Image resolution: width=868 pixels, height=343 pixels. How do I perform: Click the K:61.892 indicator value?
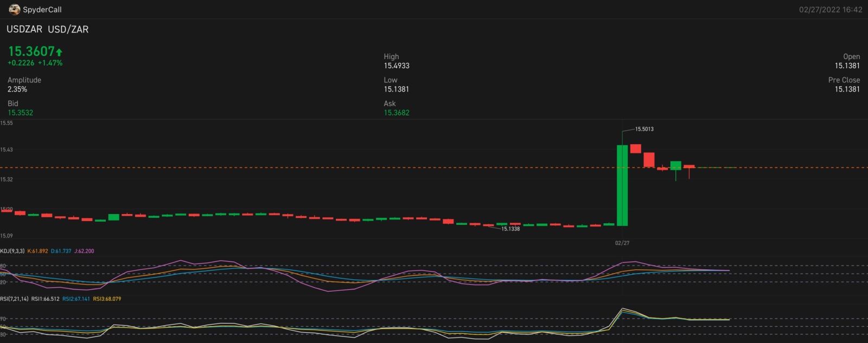click(38, 251)
